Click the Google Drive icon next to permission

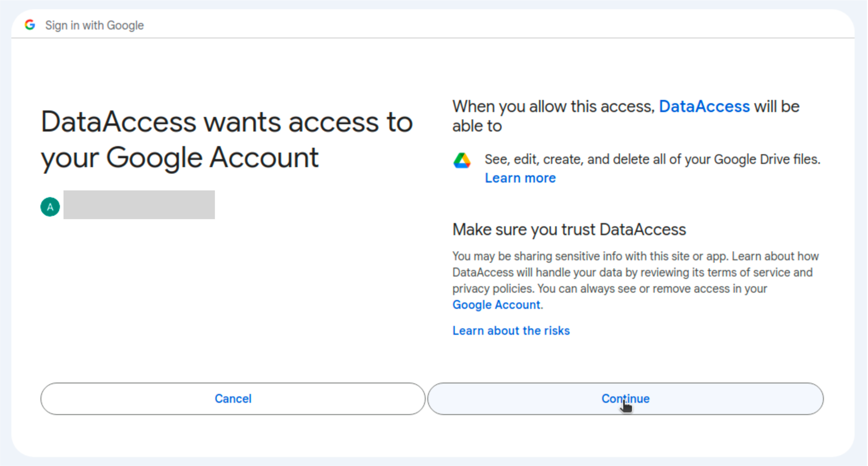pyautogui.click(x=462, y=160)
